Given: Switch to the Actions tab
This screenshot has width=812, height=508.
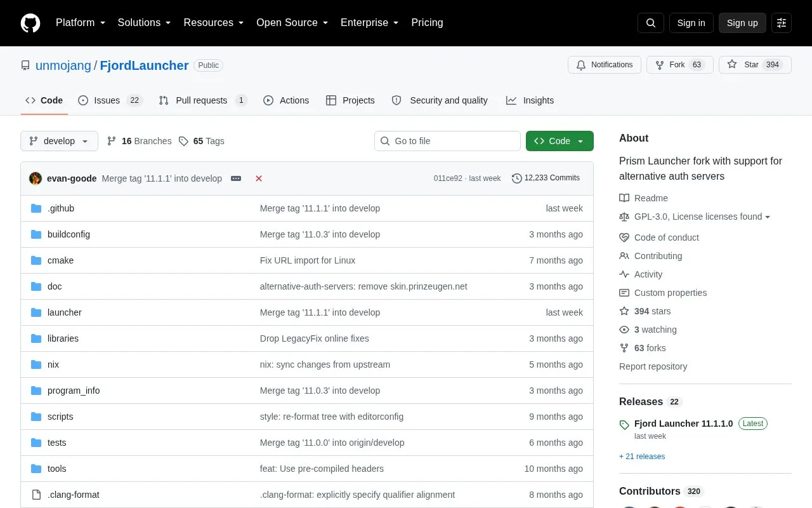Looking at the screenshot, I should [286, 100].
